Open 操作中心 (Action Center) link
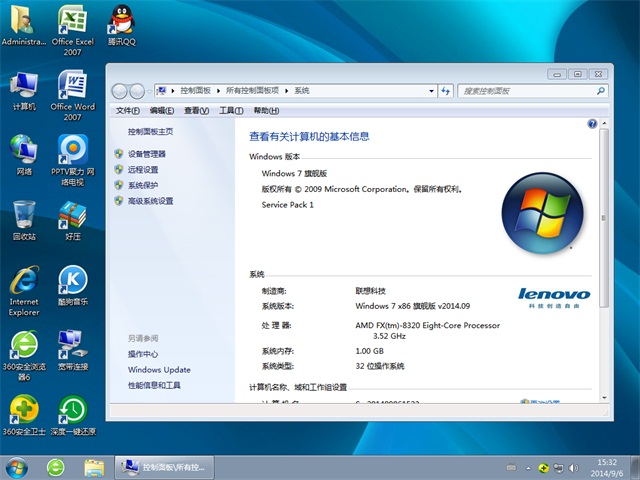Image resolution: width=640 pixels, height=480 pixels. click(x=142, y=354)
